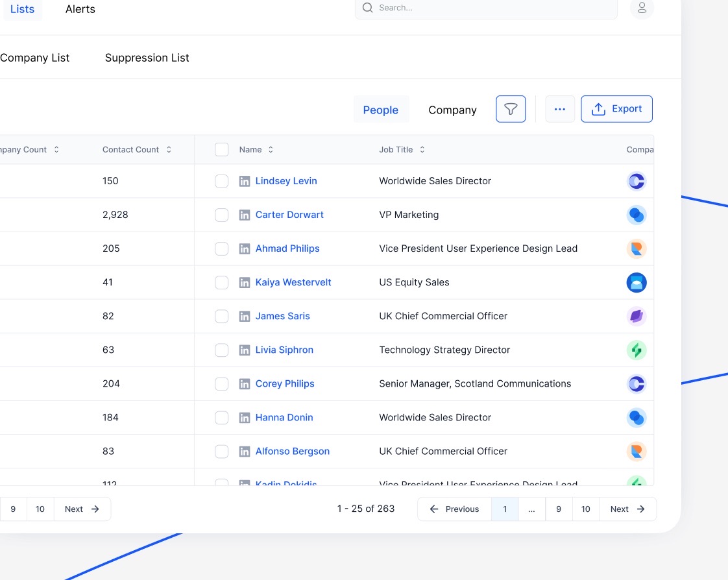Open Lindsey Levin's LinkedIn icon
The image size is (728, 580).
(x=244, y=181)
